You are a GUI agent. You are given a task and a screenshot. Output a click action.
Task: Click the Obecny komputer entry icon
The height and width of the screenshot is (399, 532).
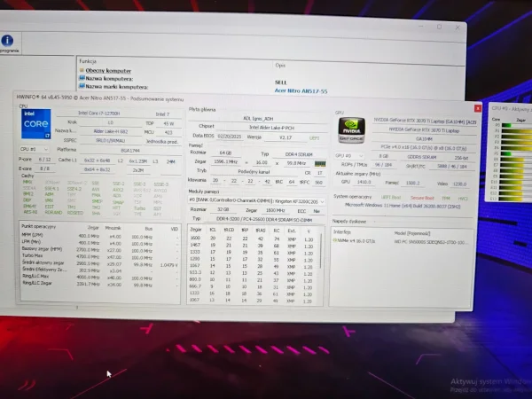tap(81, 69)
